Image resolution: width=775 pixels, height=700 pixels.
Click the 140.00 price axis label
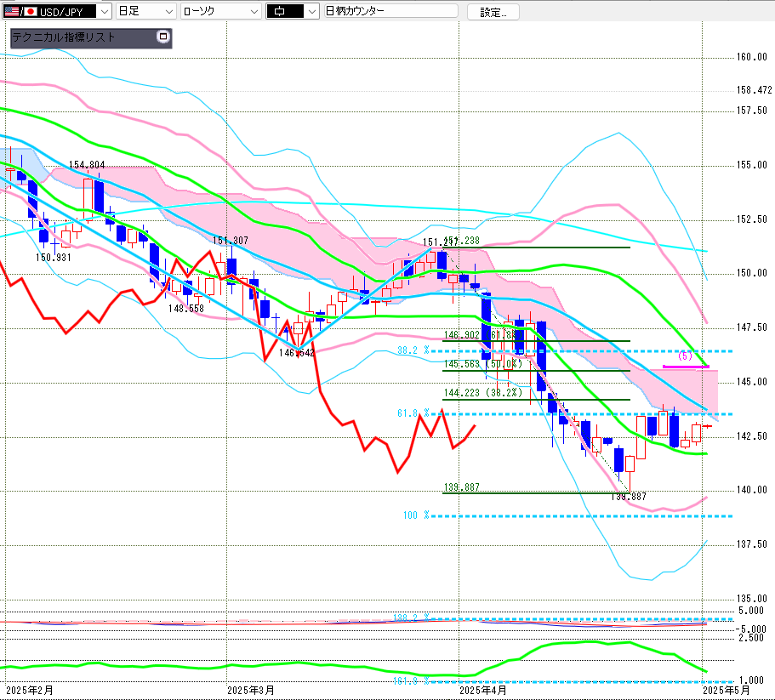click(751, 490)
